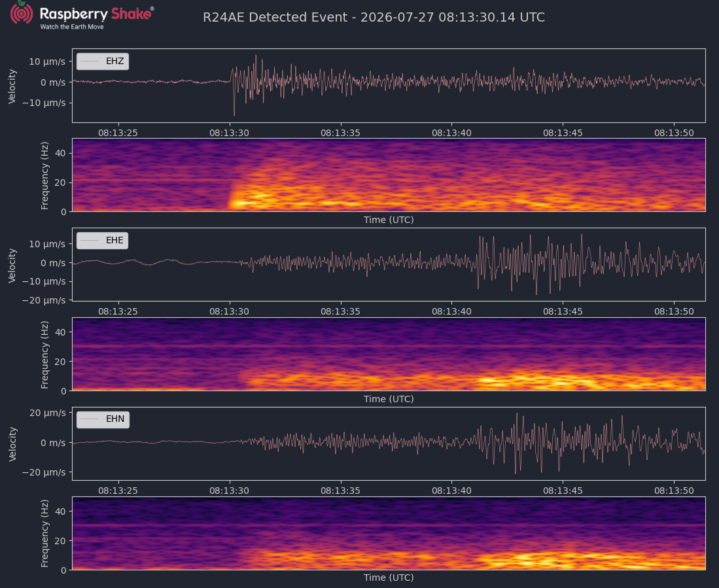Click the 08:13:30 tick under EHZ waveform

[x=229, y=133]
